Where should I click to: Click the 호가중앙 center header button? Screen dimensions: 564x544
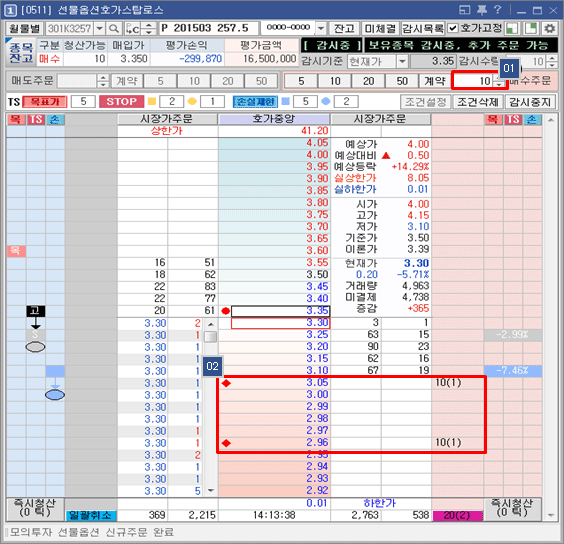[274, 119]
